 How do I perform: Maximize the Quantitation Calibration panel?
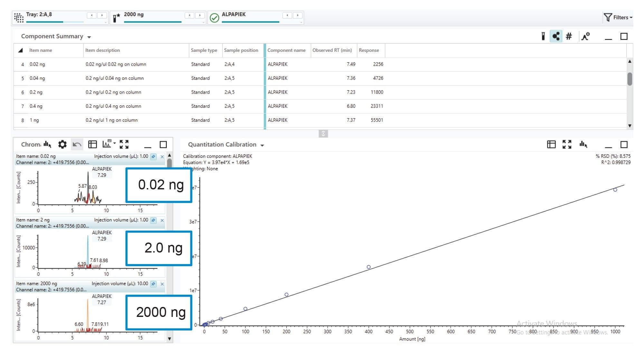[624, 145]
